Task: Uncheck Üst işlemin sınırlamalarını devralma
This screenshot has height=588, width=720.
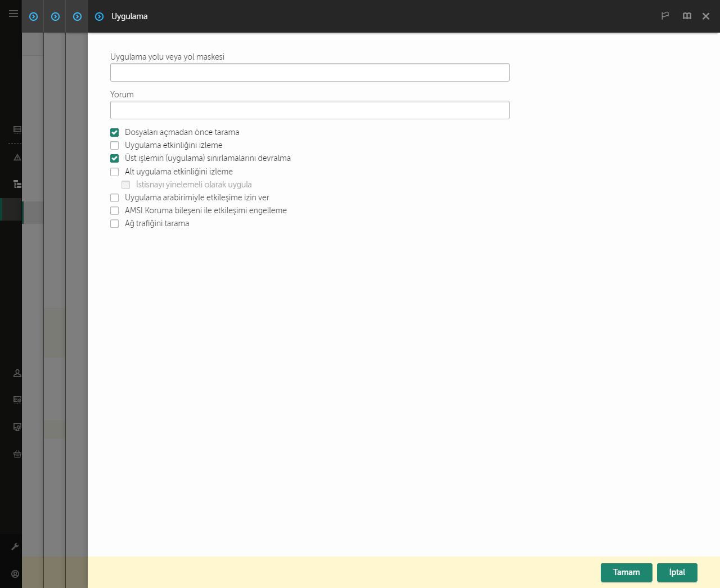Action: (x=115, y=158)
